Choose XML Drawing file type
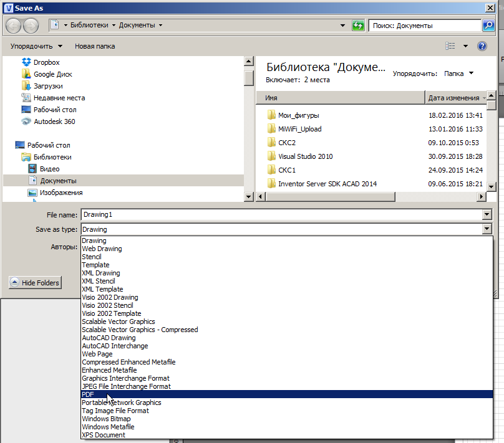 [x=287, y=273]
